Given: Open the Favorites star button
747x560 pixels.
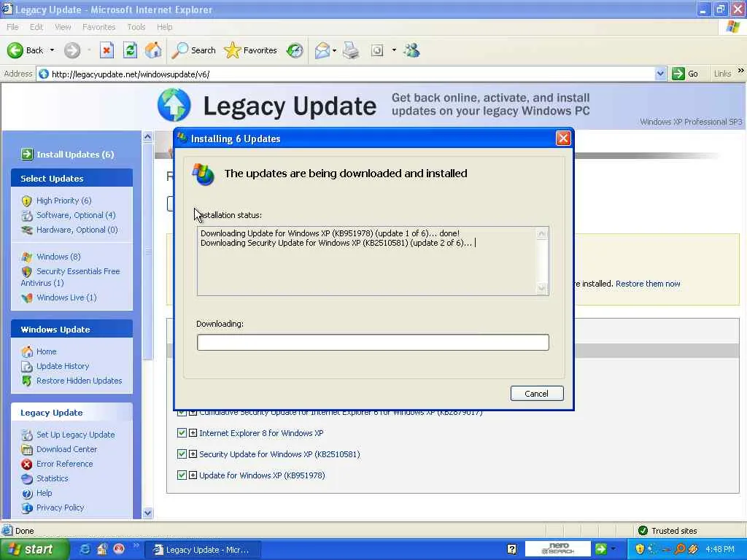Looking at the screenshot, I should pyautogui.click(x=250, y=50).
